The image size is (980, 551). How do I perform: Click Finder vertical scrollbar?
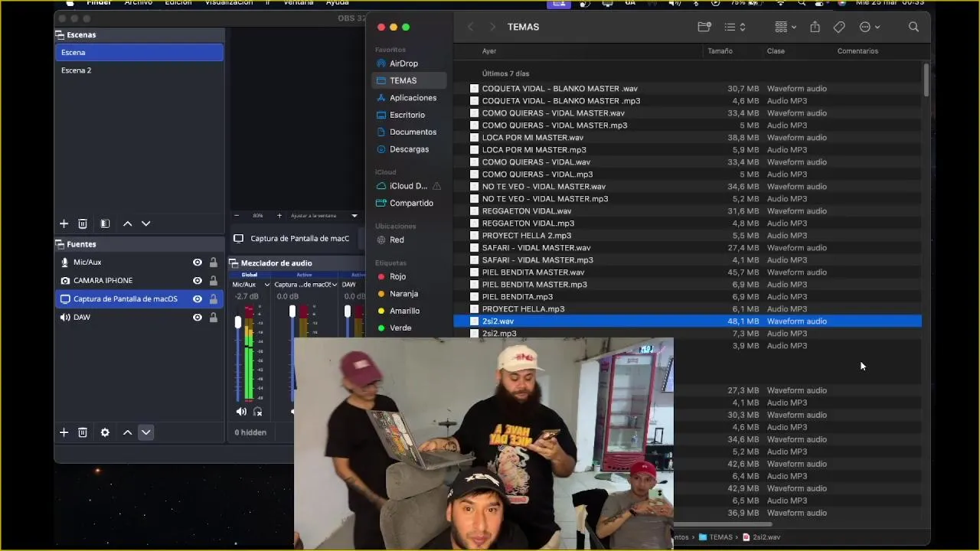[x=926, y=80]
